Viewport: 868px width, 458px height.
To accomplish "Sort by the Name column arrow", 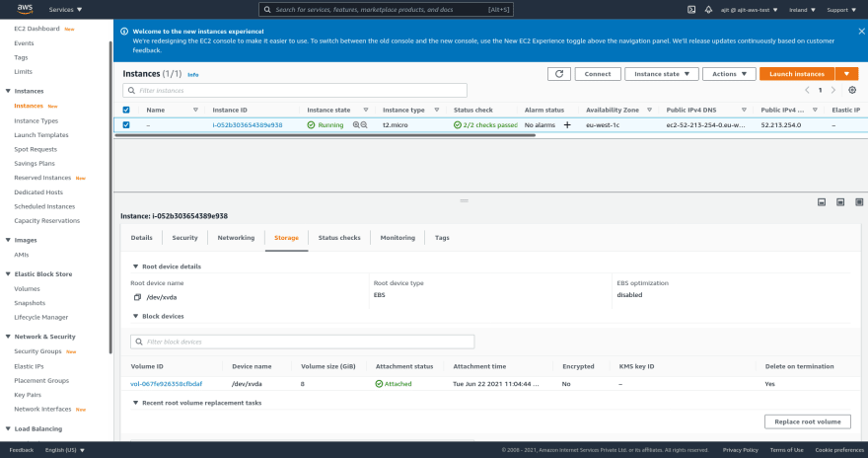I will point(195,110).
